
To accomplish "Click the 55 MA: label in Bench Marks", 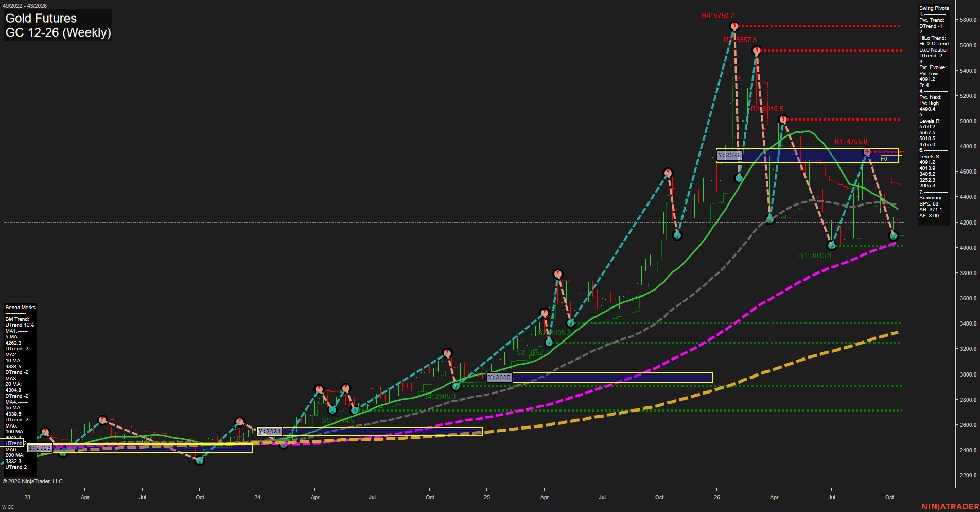I will click(13, 408).
